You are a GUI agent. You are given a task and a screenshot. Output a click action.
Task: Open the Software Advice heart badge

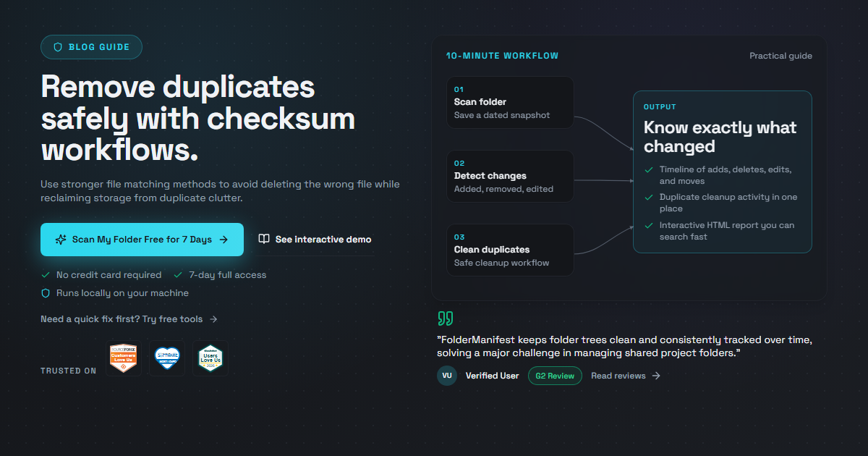[167, 358]
